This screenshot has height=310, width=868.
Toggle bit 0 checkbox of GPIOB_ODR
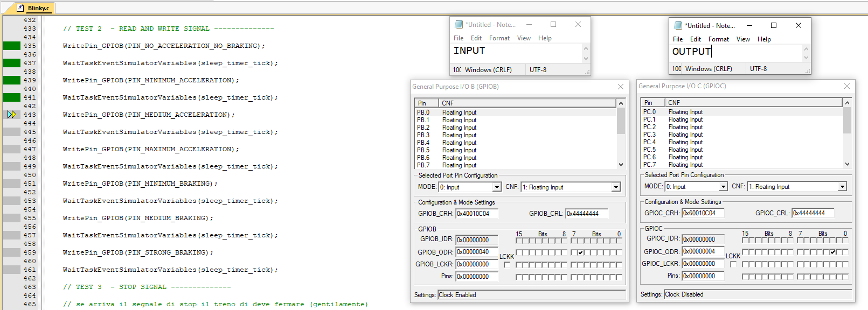pos(619,252)
